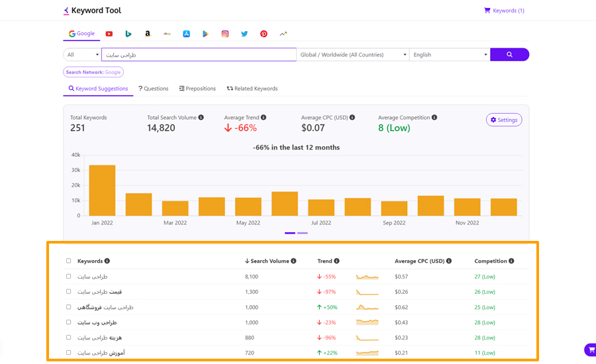Show info icon beside Competition column header

coord(512,261)
